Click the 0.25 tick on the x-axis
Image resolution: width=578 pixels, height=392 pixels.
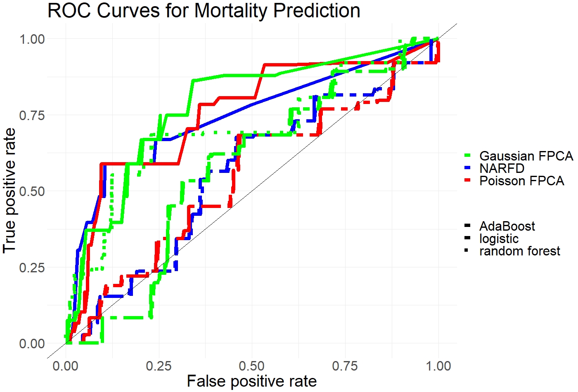[x=159, y=366]
